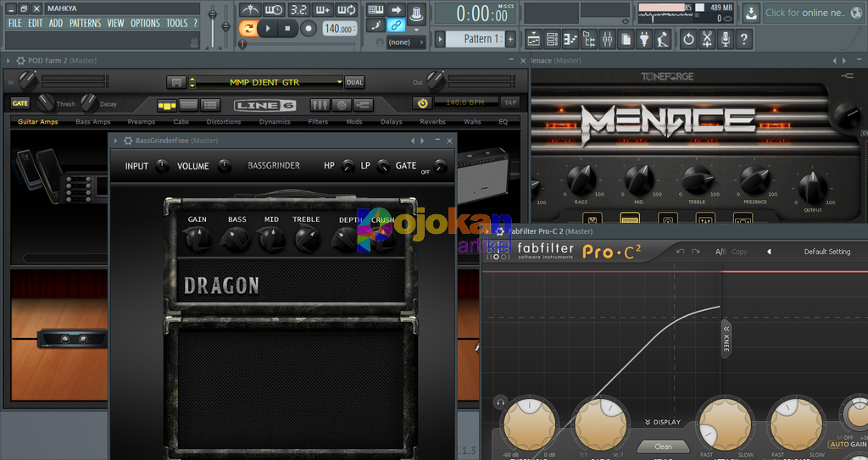Viewport: 868px width, 460px height.
Task: Toggle DUAL tone mode in POD Farm 2
Action: 354,82
